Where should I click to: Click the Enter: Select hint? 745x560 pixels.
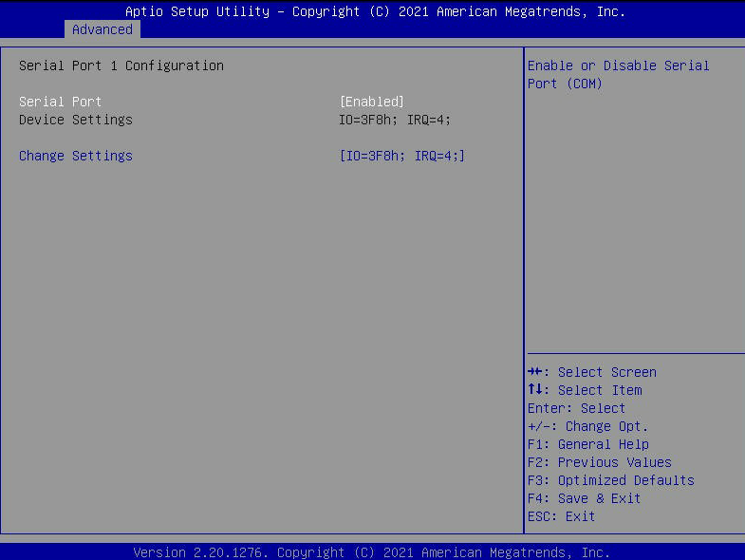tap(576, 408)
